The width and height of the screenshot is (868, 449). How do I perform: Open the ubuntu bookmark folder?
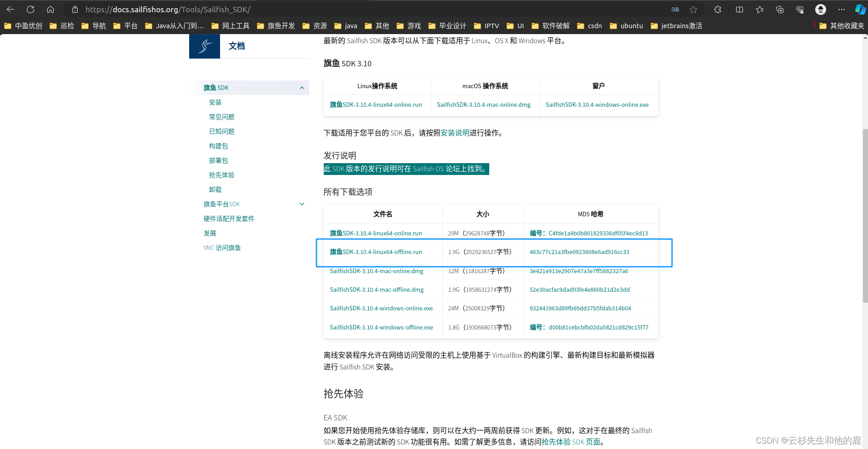coord(627,26)
